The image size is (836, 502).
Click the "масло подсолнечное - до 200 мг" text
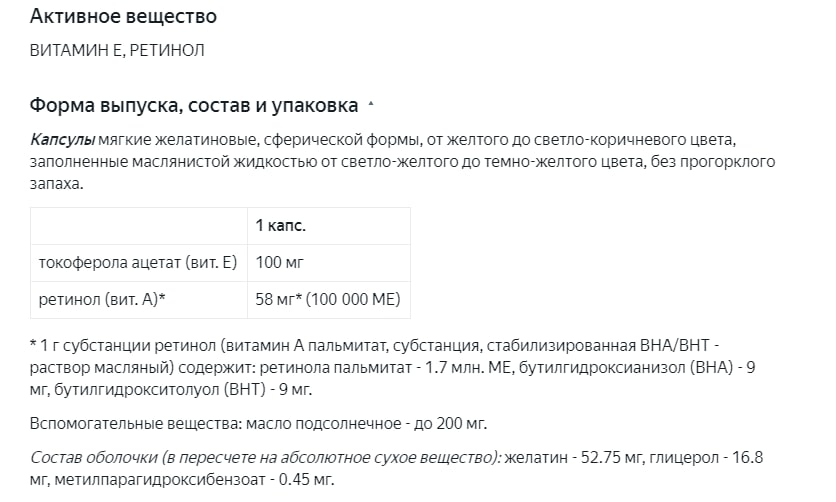[365, 424]
